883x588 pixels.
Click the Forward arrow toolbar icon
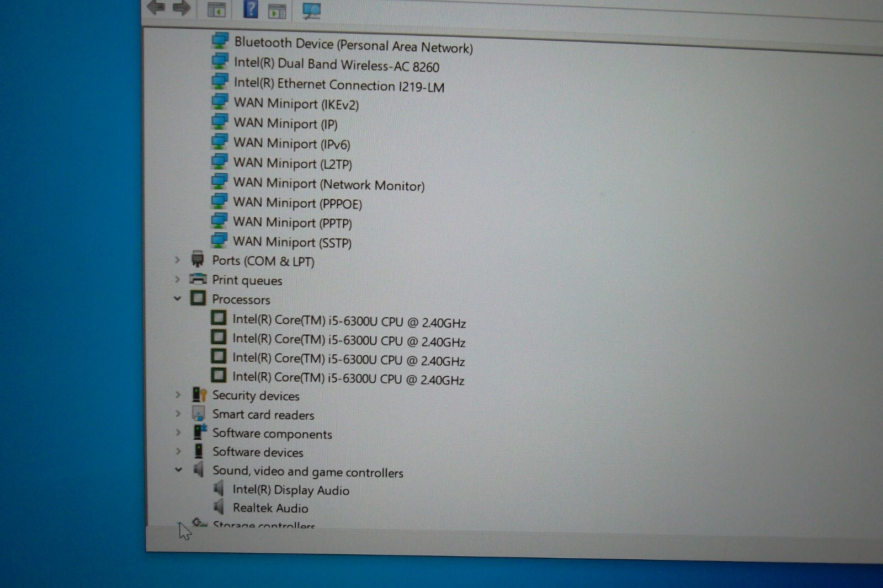click(182, 7)
